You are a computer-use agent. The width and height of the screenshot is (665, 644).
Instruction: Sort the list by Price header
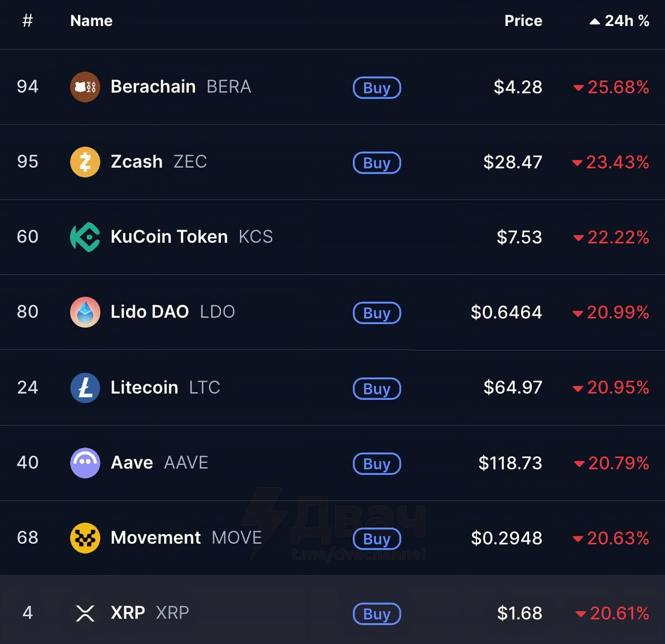[x=523, y=21]
